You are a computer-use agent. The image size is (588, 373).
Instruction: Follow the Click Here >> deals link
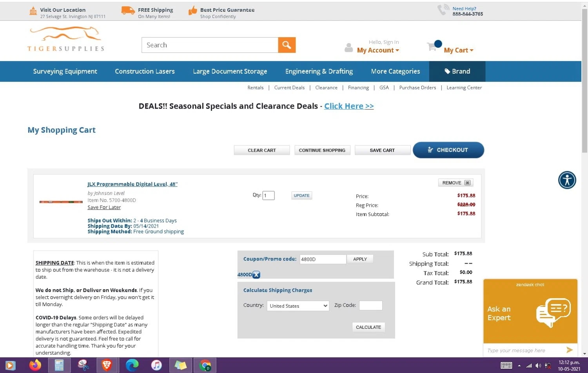[x=349, y=106]
